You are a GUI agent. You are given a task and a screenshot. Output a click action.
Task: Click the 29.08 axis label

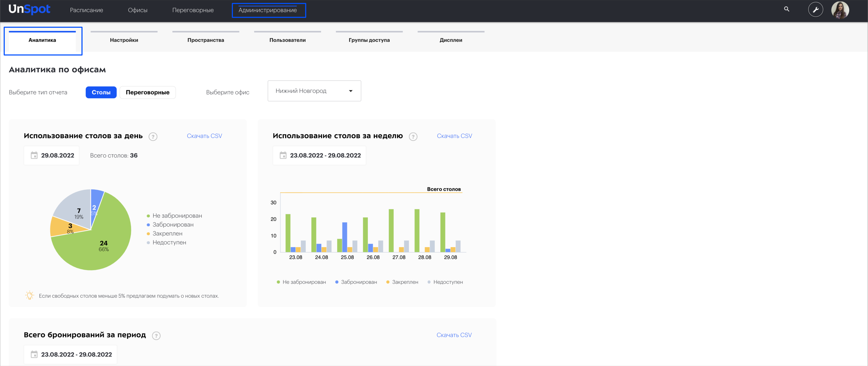click(x=450, y=257)
